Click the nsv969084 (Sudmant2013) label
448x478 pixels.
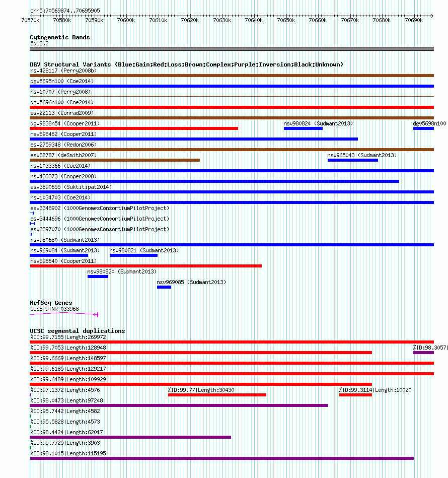pos(65,250)
